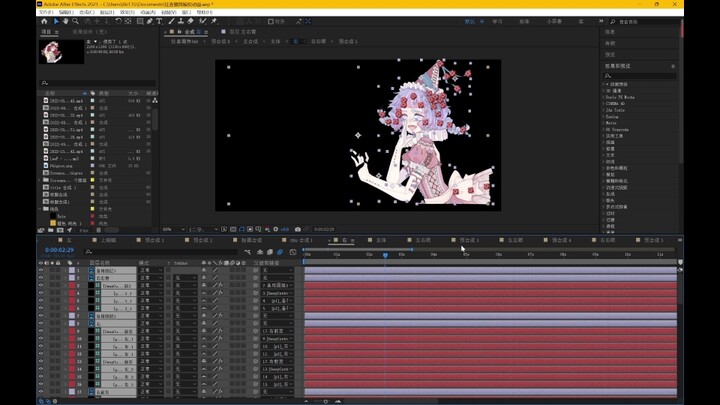Switch to the 主体 timeline tab
The width and height of the screenshot is (720, 405).
click(381, 240)
